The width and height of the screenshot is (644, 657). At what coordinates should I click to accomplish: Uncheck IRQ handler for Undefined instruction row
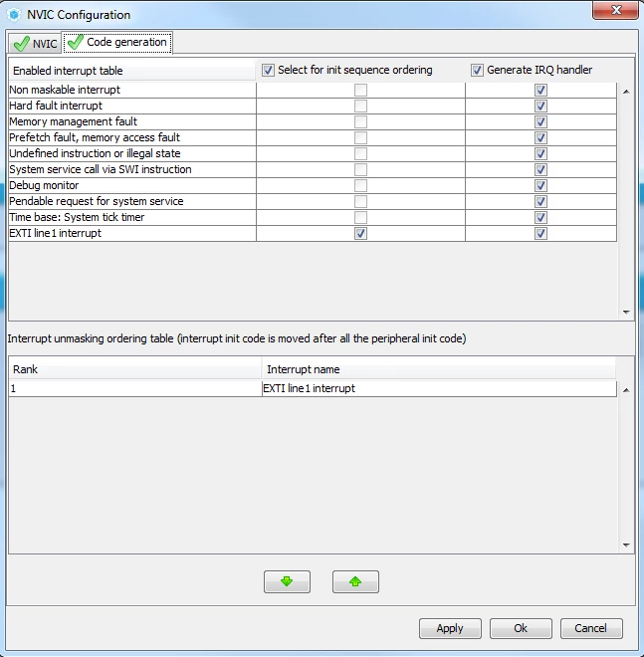click(x=540, y=153)
